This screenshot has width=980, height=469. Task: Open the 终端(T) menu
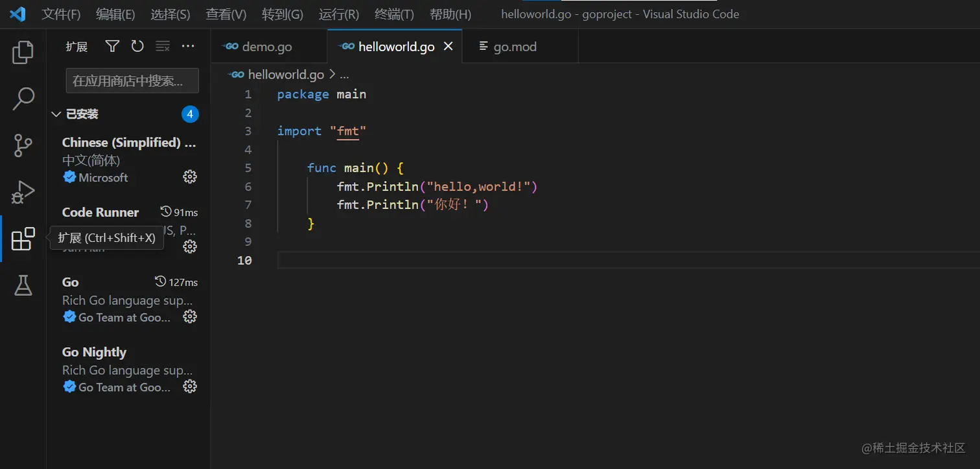(394, 14)
